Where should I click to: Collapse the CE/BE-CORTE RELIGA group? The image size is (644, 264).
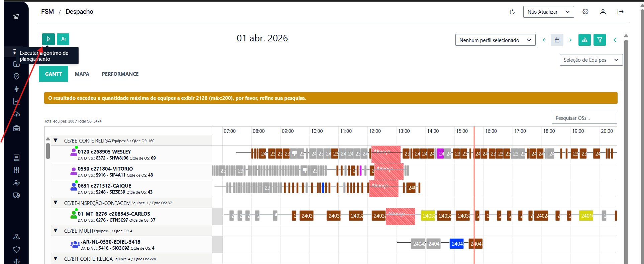point(56,141)
